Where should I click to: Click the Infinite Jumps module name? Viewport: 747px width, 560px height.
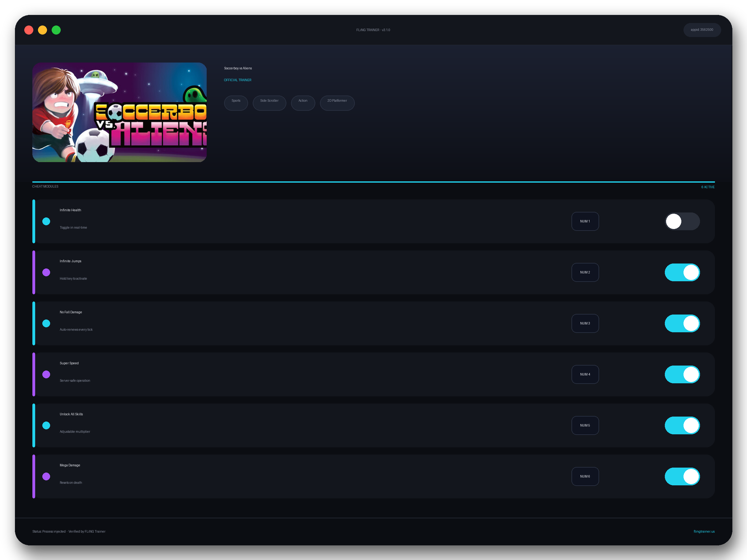[x=71, y=261]
